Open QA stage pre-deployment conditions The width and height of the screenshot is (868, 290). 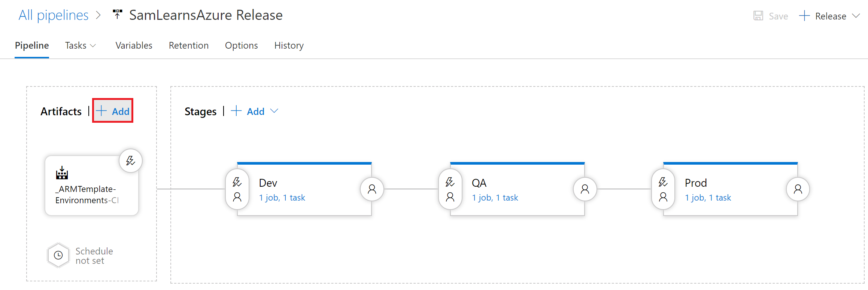[450, 189]
